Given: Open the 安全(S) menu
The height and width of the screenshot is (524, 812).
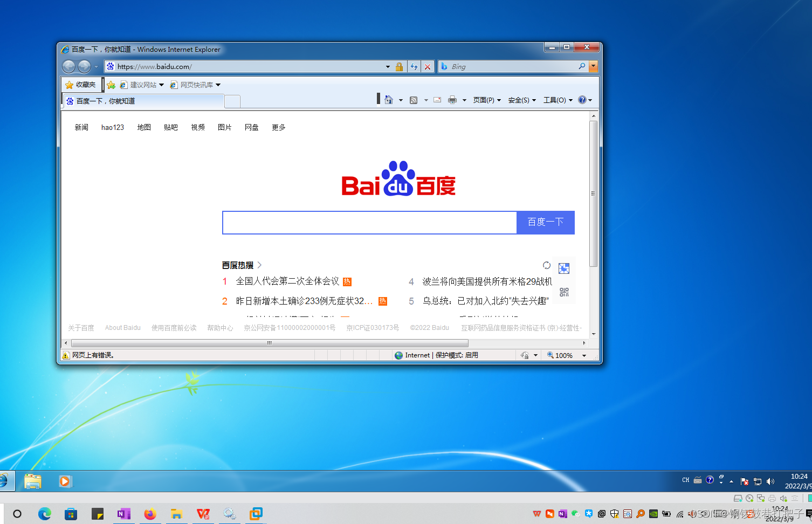Looking at the screenshot, I should 522,100.
